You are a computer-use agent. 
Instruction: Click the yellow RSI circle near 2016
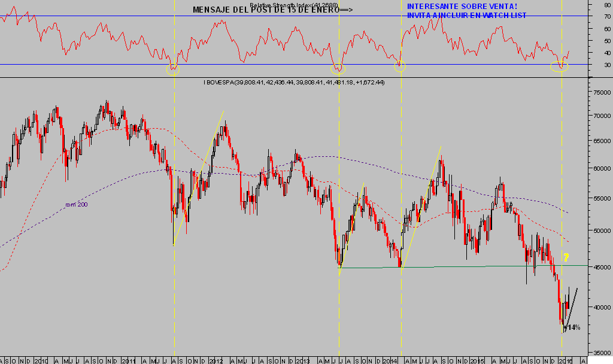pos(559,67)
